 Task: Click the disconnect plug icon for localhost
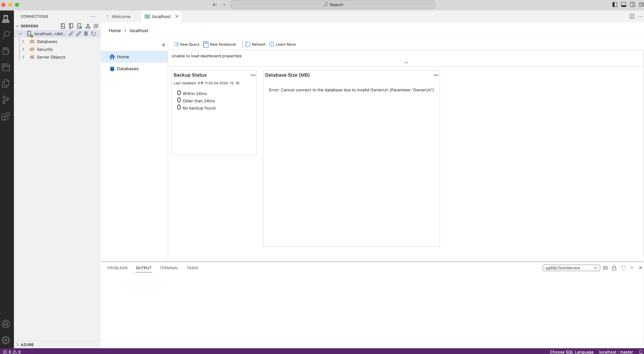click(x=71, y=34)
